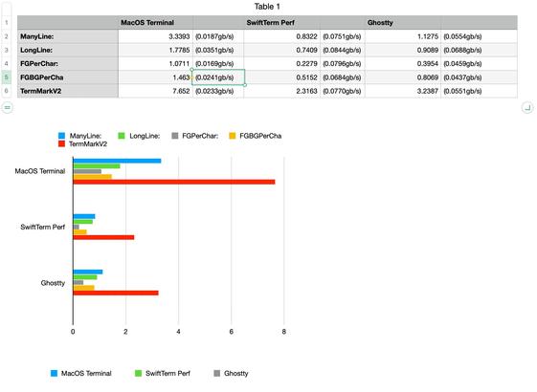Select cell with value 2.3163
Screen dimensions: 537x392
(x=281, y=91)
